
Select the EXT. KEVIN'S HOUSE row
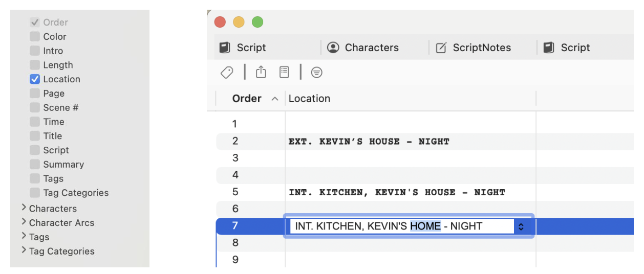(x=369, y=142)
